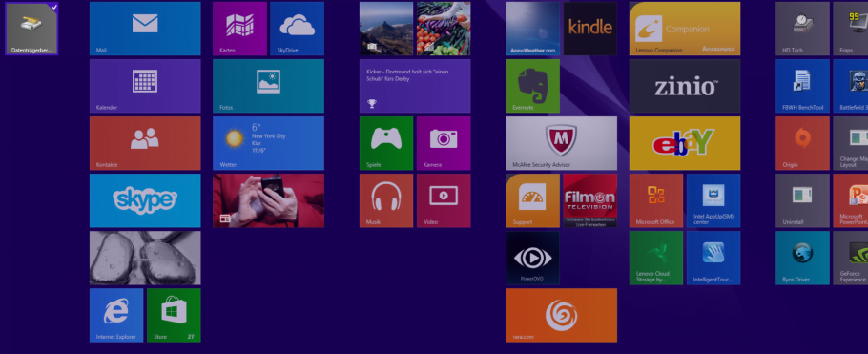Open the Support gauge tile
This screenshot has height=354, width=868.
tap(532, 200)
